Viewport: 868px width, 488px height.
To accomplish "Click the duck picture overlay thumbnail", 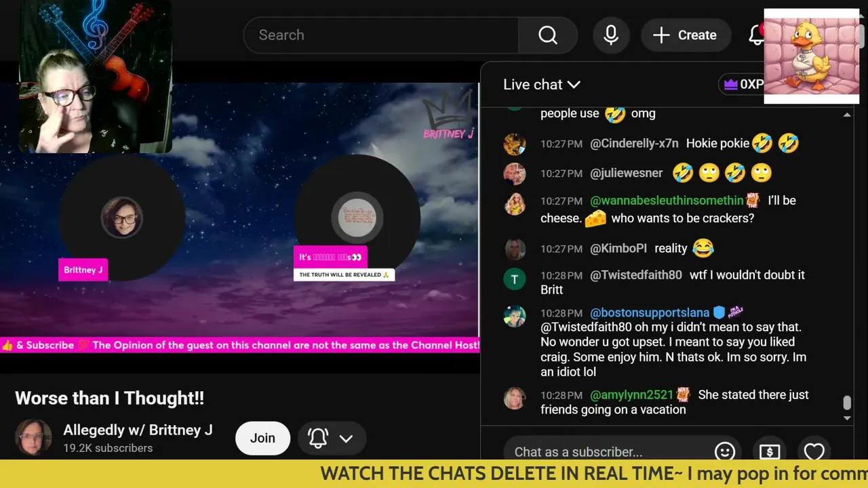I will click(812, 56).
